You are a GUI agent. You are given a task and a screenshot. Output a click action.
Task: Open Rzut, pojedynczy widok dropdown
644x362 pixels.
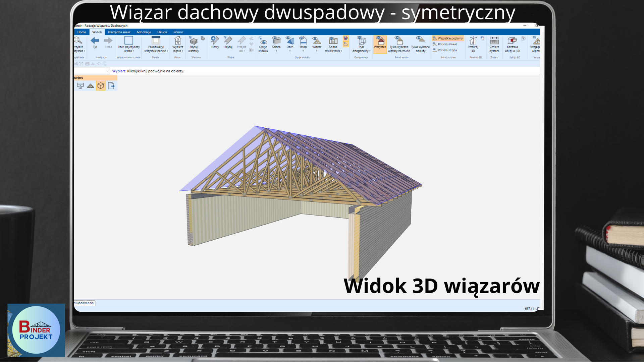click(x=129, y=45)
